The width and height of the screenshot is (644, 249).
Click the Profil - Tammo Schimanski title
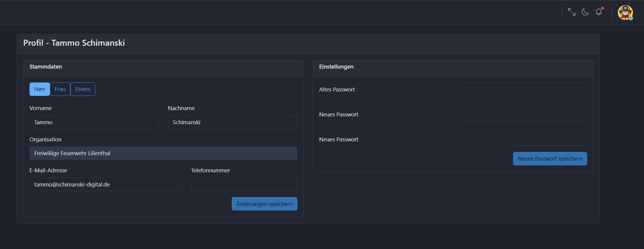click(74, 43)
